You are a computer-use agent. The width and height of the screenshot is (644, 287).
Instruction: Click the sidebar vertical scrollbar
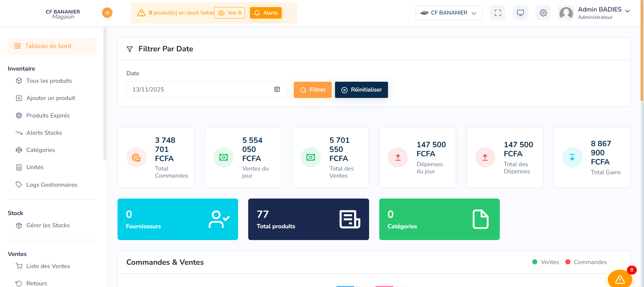pos(105,95)
